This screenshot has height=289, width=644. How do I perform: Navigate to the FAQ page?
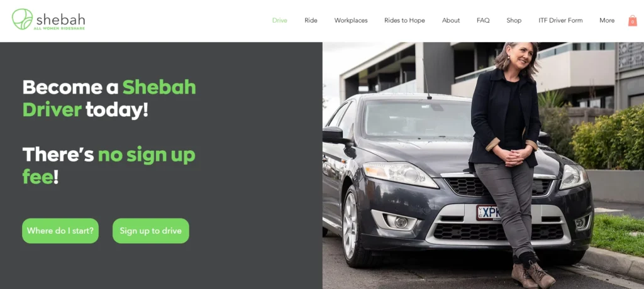(483, 21)
